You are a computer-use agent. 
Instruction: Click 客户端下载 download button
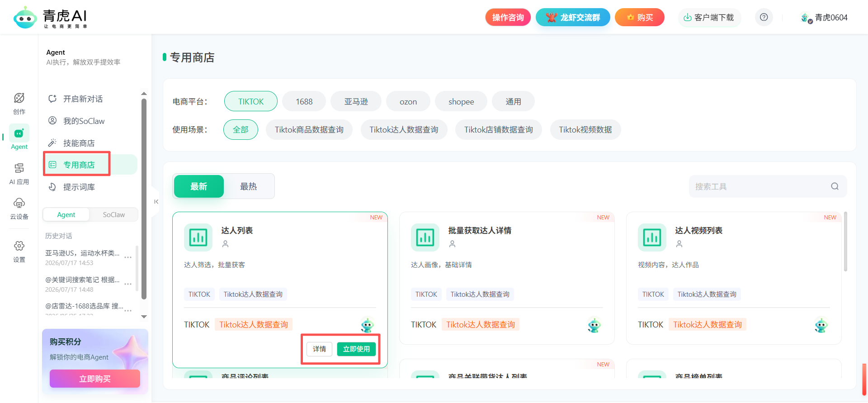[x=709, y=17]
